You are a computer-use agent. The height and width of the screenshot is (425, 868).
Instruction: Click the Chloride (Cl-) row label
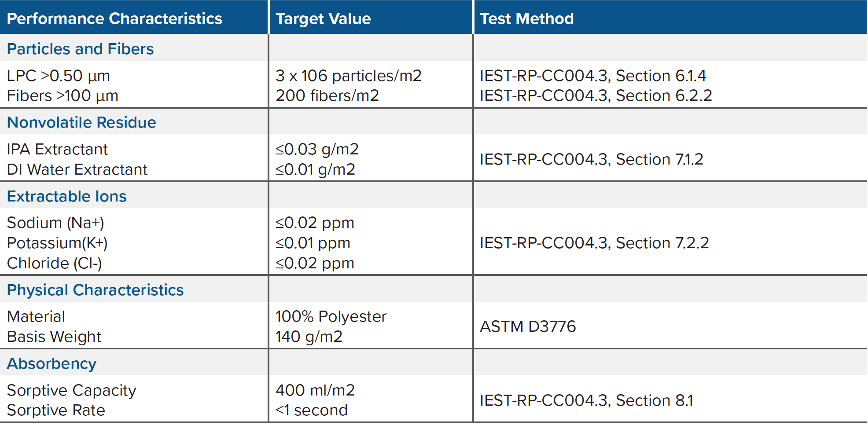pyautogui.click(x=54, y=263)
